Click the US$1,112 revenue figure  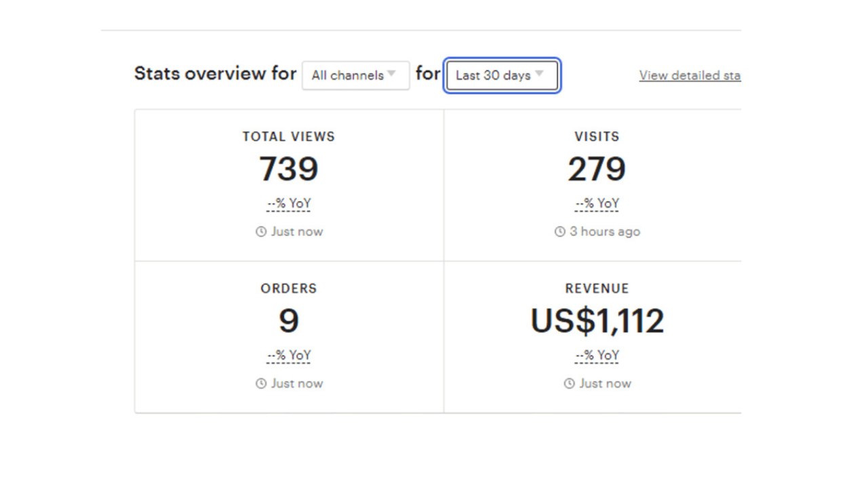[597, 321]
